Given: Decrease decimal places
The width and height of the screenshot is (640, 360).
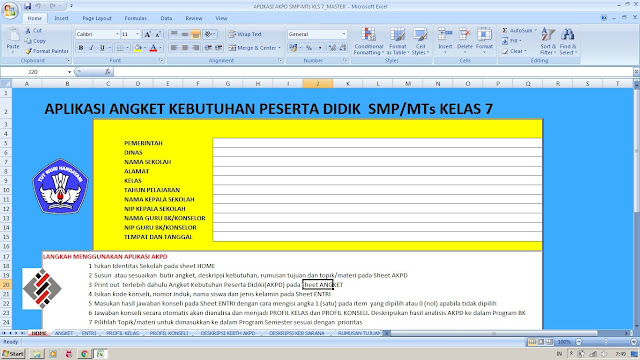Looking at the screenshot, I should click(343, 48).
